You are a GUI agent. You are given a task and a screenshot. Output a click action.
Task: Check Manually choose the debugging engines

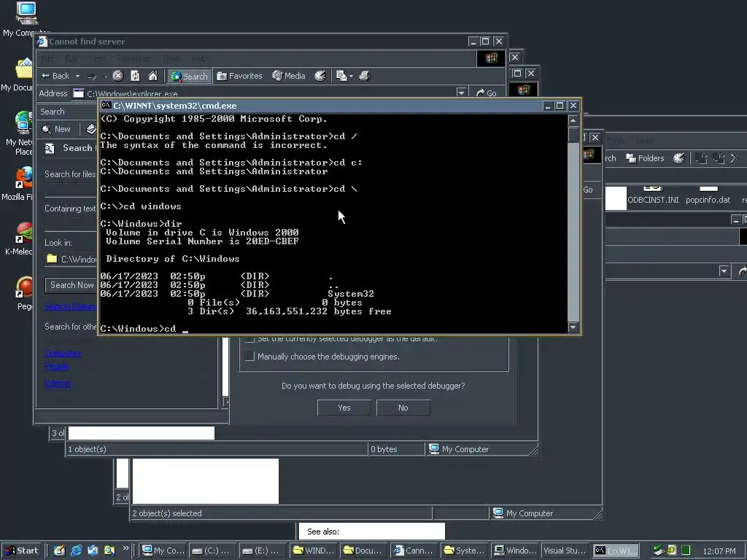click(x=249, y=356)
